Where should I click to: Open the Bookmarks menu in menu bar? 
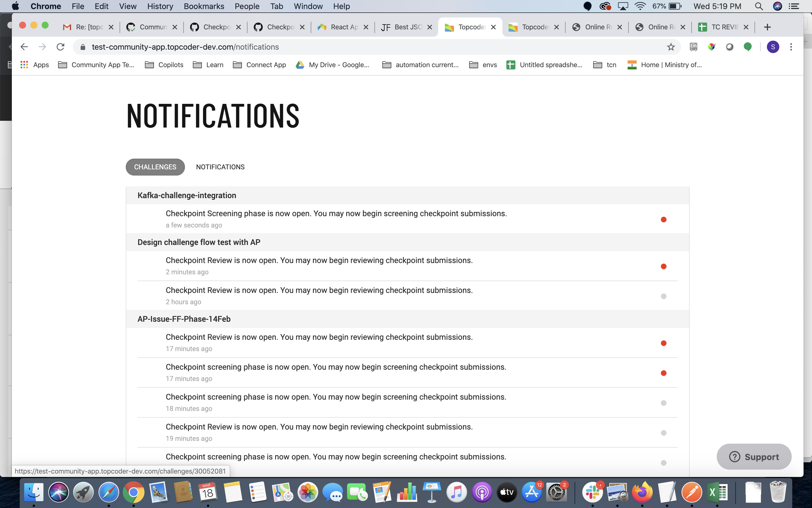(x=204, y=6)
